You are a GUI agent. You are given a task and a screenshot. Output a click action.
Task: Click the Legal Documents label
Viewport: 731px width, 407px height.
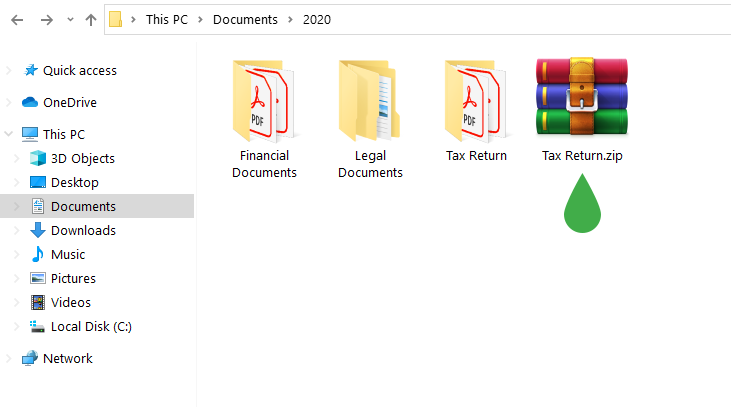(x=370, y=164)
